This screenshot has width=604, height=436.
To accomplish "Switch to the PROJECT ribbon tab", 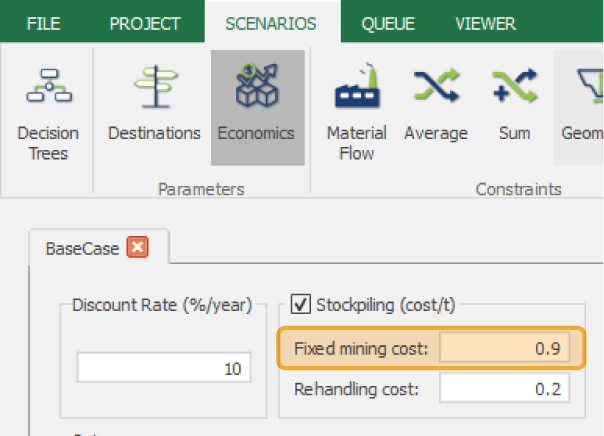I will pos(145,24).
